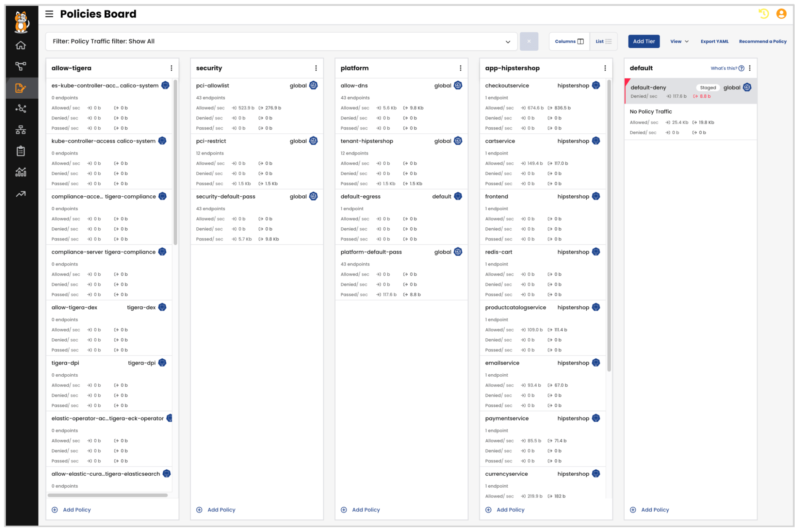799x532 pixels.
Task: Open the frontend policy card
Action: [543, 217]
